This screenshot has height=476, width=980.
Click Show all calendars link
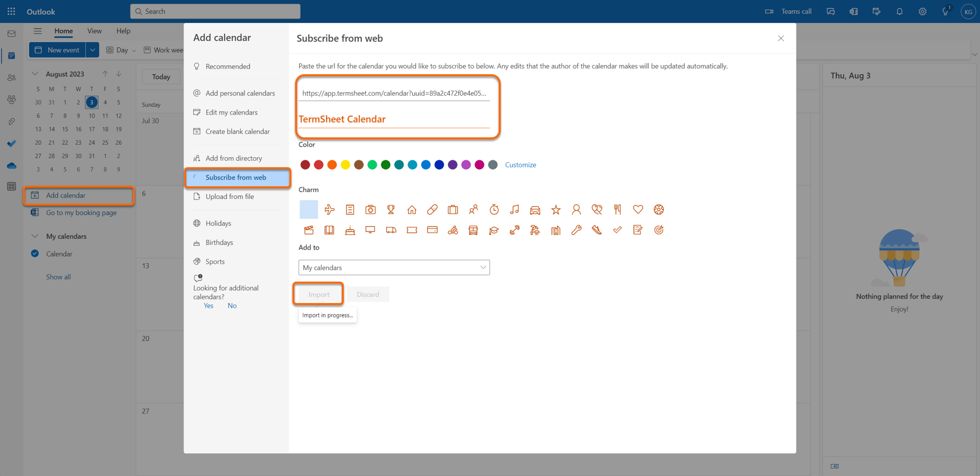[x=58, y=276]
